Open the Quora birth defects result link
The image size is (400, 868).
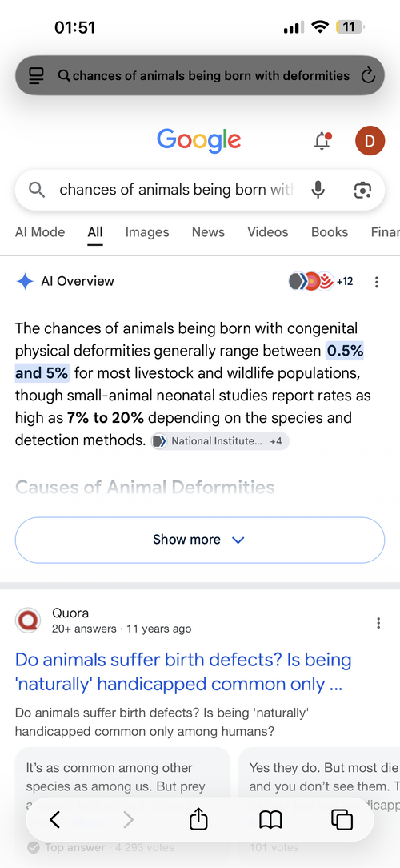(x=183, y=672)
